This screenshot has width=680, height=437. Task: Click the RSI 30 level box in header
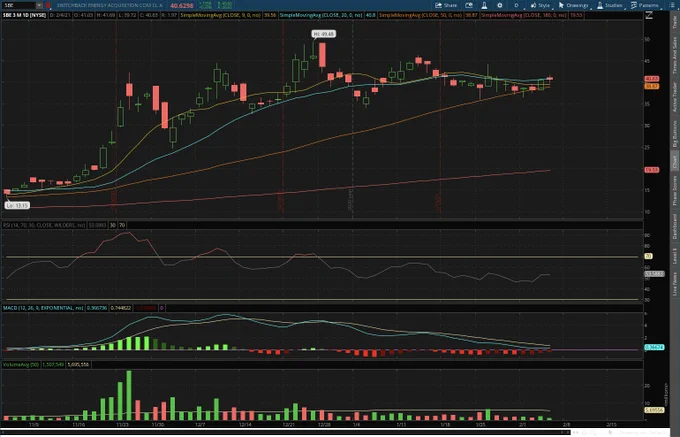(x=113, y=225)
